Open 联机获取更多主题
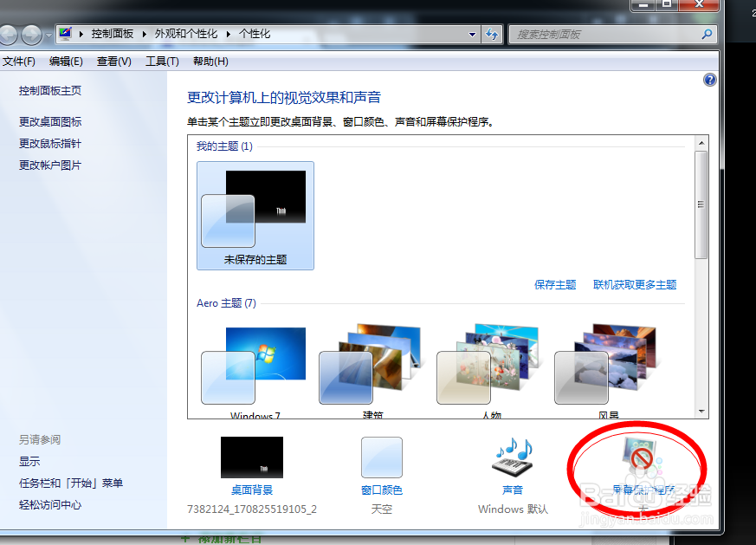Screen dimensions: 756x545 [x=636, y=283]
